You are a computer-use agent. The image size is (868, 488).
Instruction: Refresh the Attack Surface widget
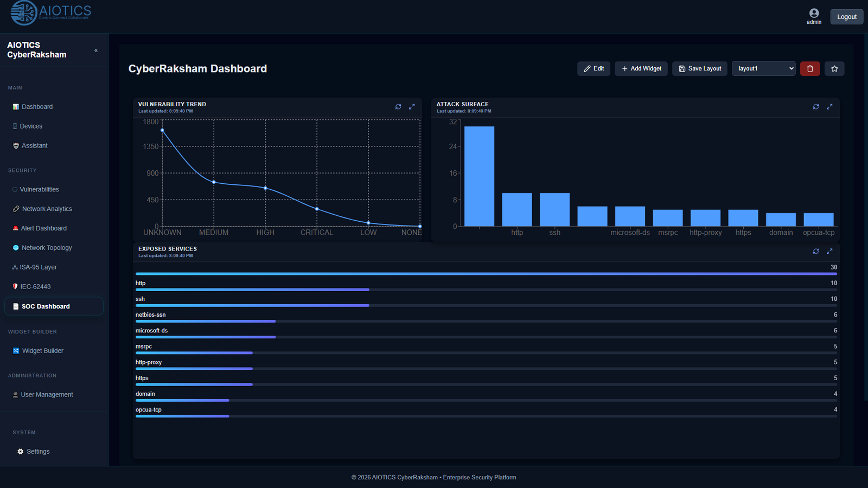816,107
